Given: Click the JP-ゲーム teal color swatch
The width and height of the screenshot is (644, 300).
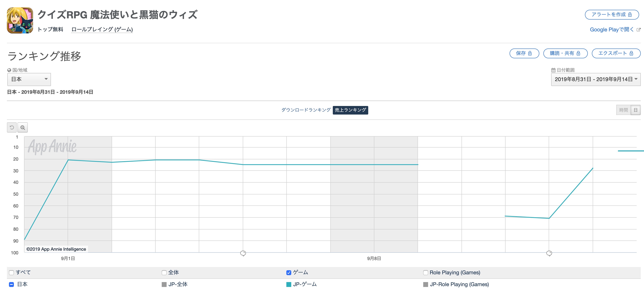Looking at the screenshot, I should [x=289, y=285].
